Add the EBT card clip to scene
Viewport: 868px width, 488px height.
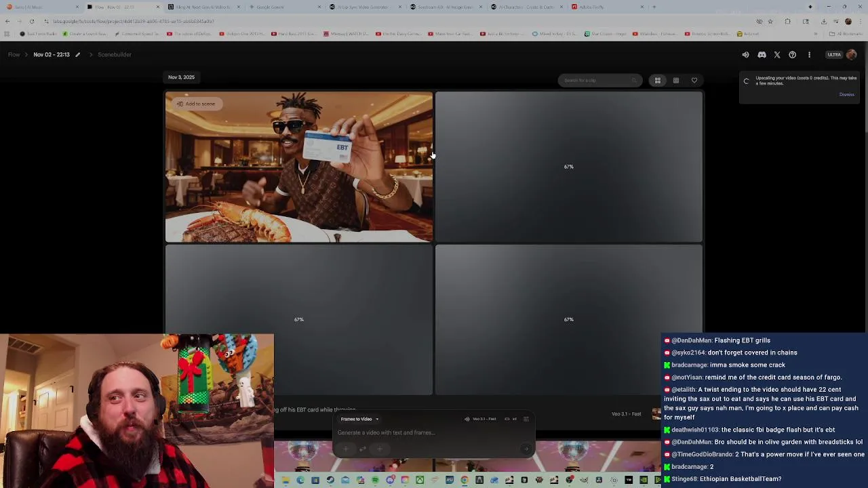(x=196, y=104)
